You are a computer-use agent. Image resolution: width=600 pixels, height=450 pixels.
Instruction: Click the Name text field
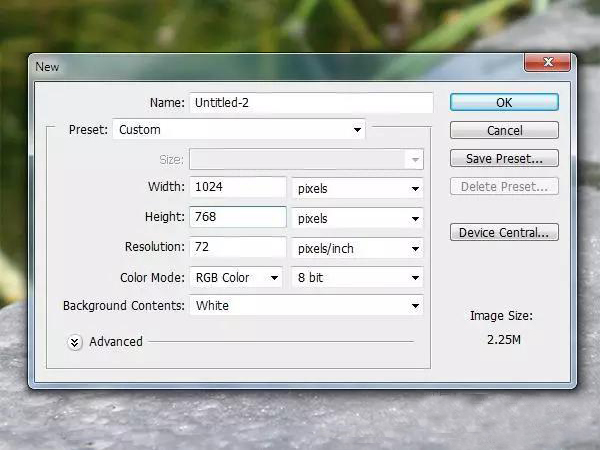pos(310,102)
